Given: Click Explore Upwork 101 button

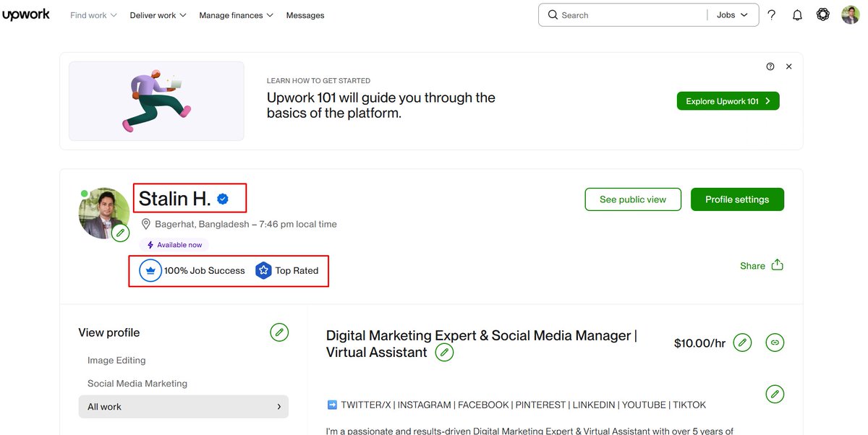Looking at the screenshot, I should 728,101.
